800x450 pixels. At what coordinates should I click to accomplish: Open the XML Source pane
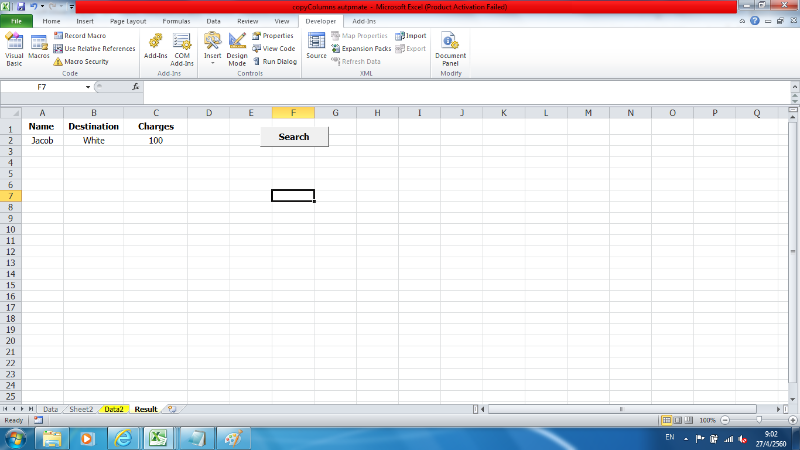(316, 47)
